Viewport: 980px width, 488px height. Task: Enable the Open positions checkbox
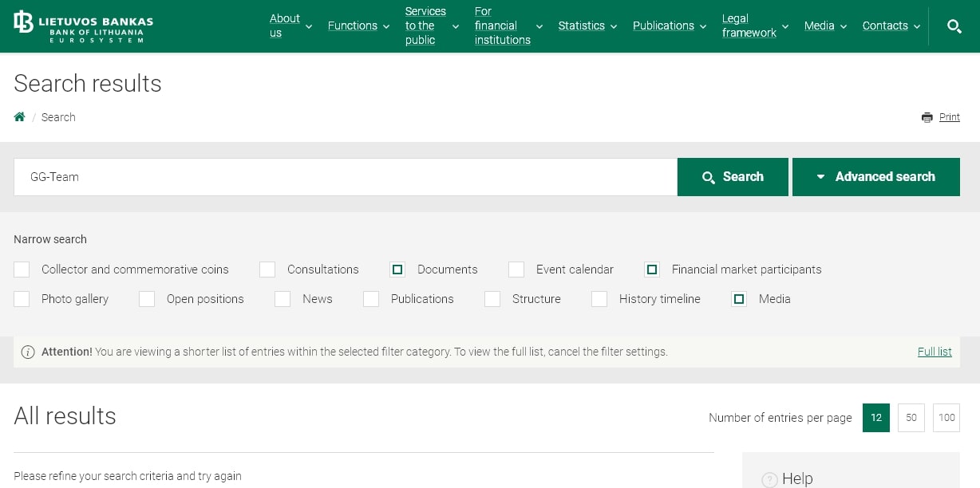[x=147, y=299]
